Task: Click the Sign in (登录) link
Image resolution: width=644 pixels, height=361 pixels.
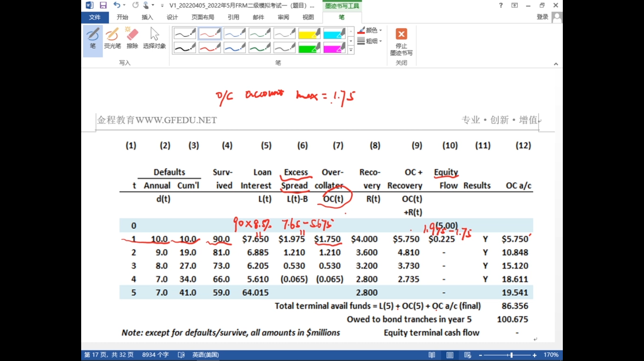Action: (x=542, y=17)
